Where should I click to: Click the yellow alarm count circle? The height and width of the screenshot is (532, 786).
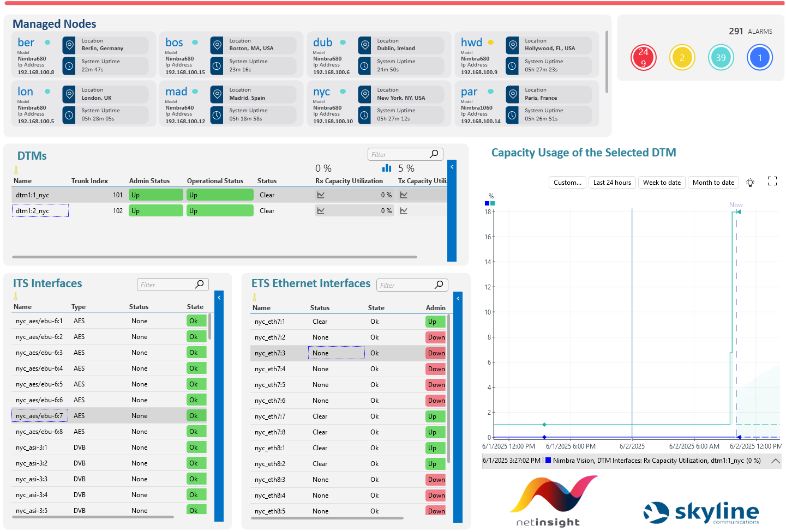(682, 57)
